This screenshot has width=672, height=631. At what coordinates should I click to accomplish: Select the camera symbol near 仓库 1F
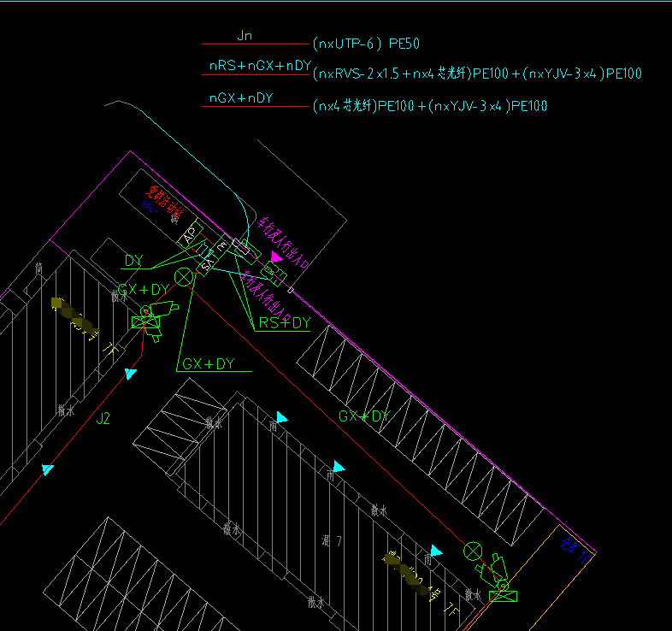click(x=497, y=577)
